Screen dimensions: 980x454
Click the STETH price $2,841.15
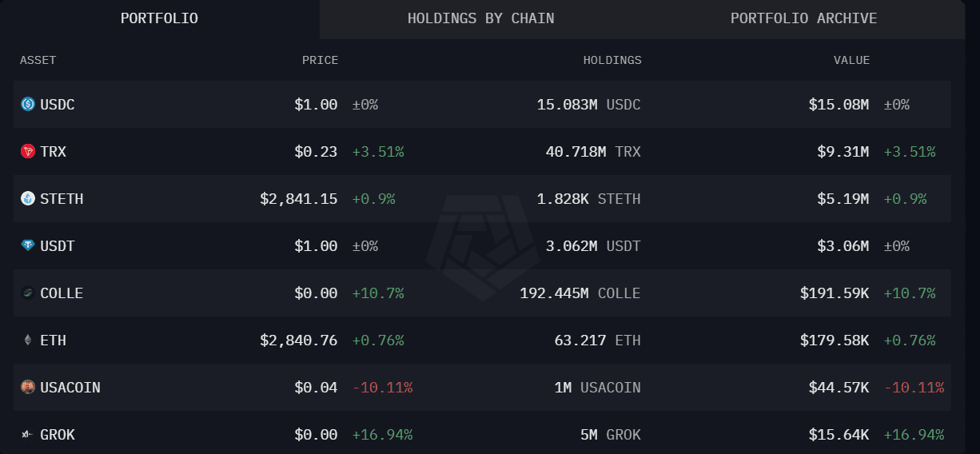tap(299, 198)
